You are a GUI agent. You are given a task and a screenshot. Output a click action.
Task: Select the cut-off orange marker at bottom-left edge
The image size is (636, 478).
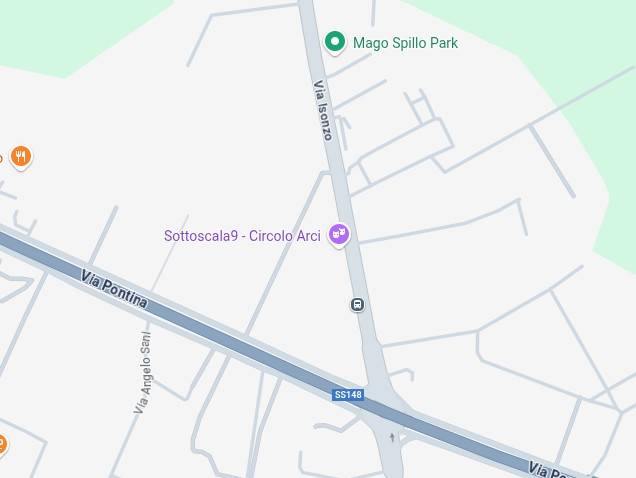(x=2, y=445)
